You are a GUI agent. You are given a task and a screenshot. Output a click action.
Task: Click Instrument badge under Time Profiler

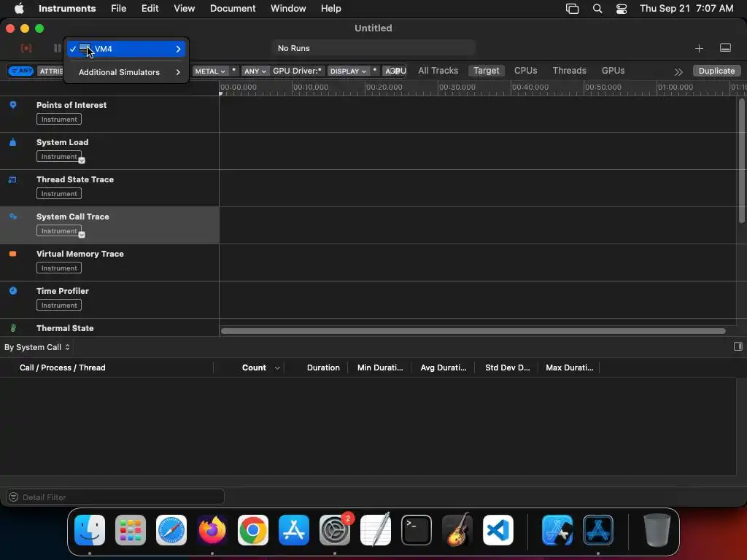pos(59,306)
